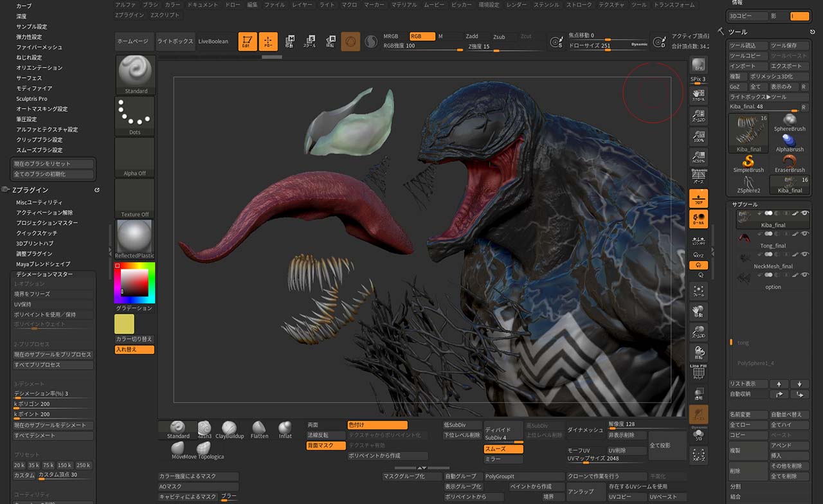Pick the ClayBuildup brush in bottom shelf
Image resolution: width=823 pixels, height=504 pixels.
[x=229, y=431]
